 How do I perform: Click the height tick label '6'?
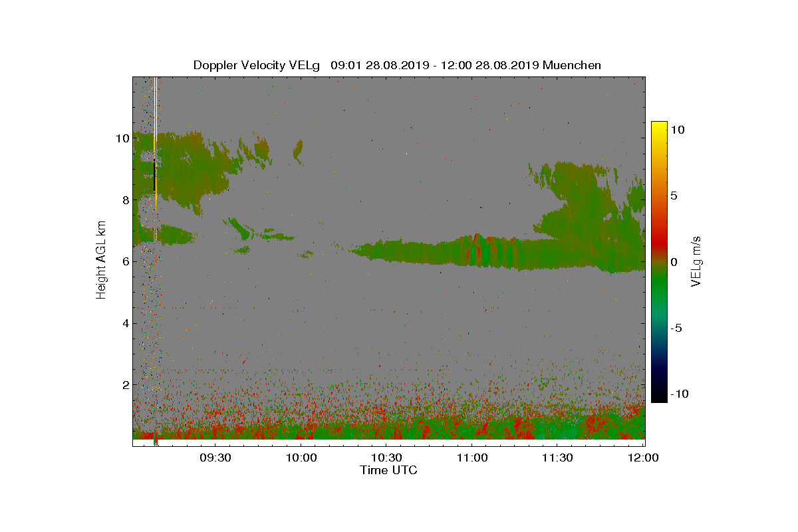click(126, 262)
